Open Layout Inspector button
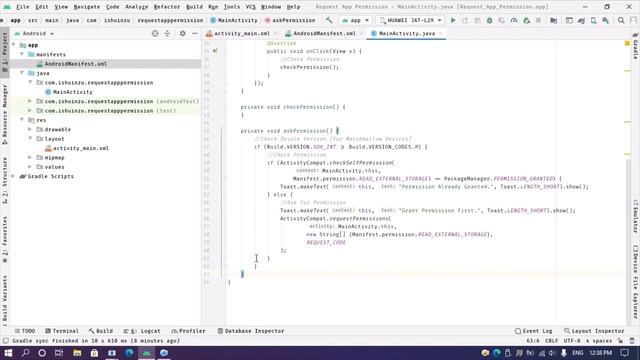The image size is (640, 360). tap(594, 331)
